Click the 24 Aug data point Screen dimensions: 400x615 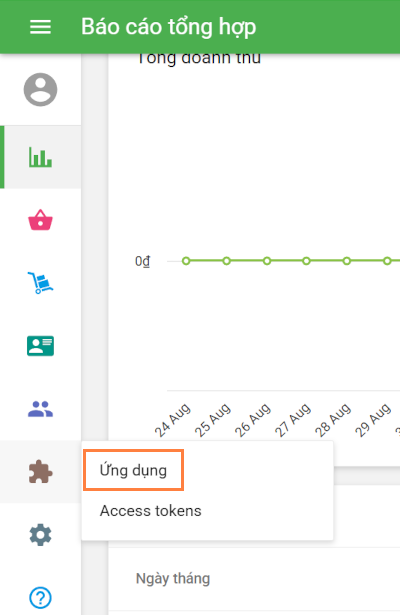pos(186,261)
